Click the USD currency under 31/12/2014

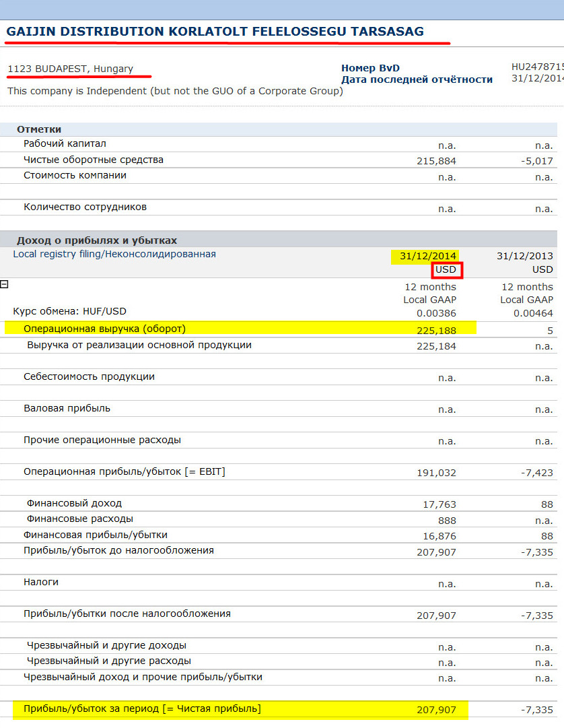tap(446, 269)
